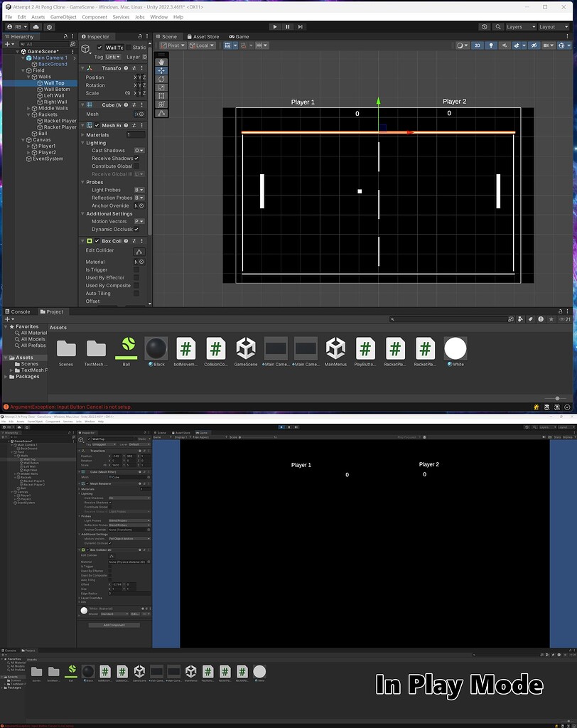Screen dimensions: 577x728
Task: Open the search magnifier near Layers
Action: click(x=497, y=26)
